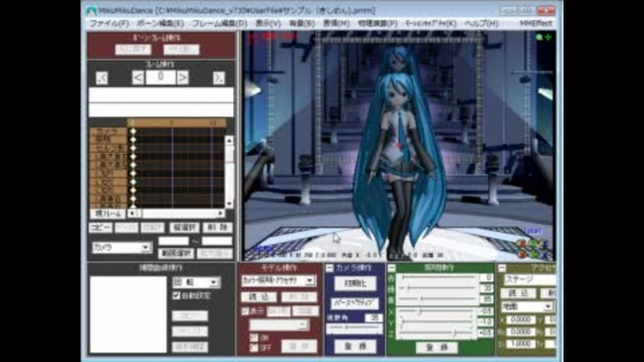Open the ステージ accessory dropdown
Screen dimensions: 644x362
[530, 280]
